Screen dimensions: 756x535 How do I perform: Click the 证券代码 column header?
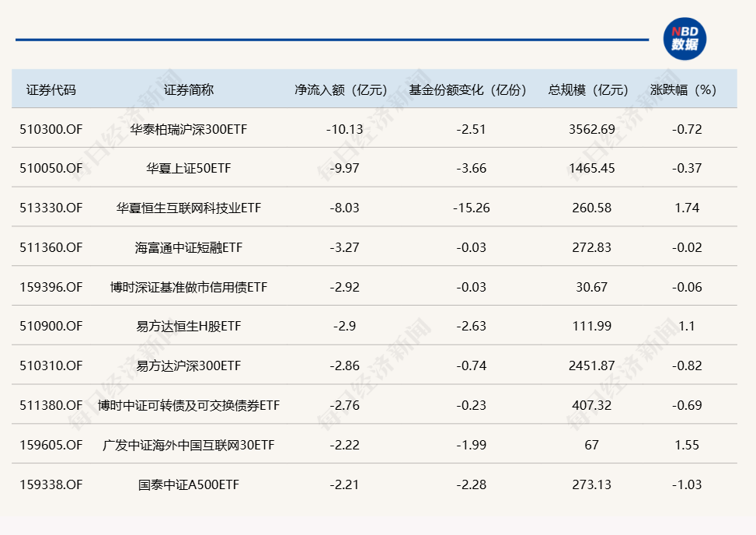51,89
